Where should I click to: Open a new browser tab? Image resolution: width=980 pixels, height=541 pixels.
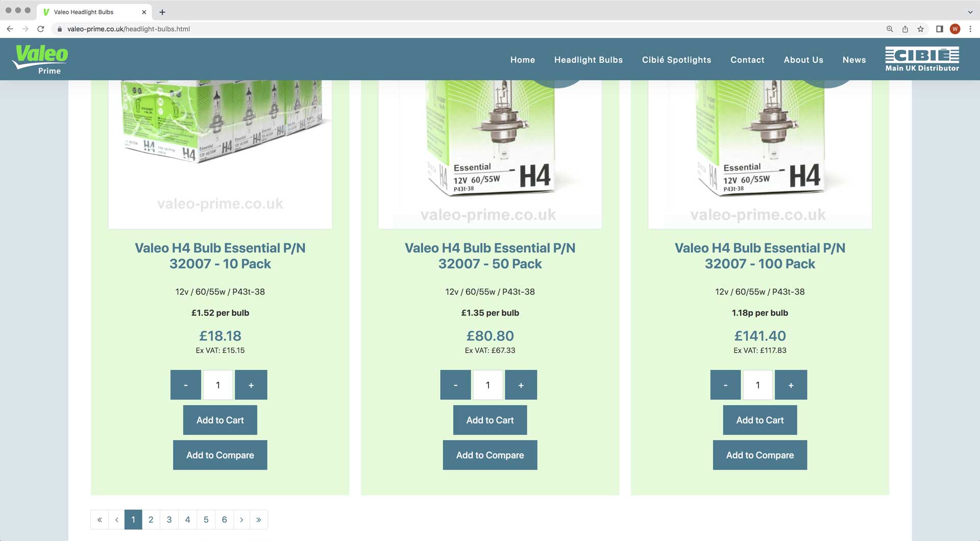(162, 12)
